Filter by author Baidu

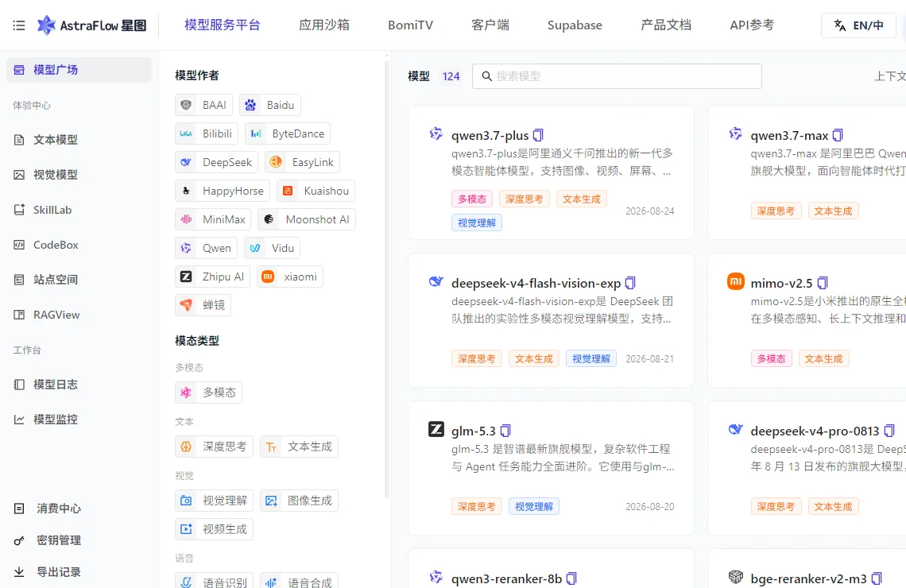270,105
